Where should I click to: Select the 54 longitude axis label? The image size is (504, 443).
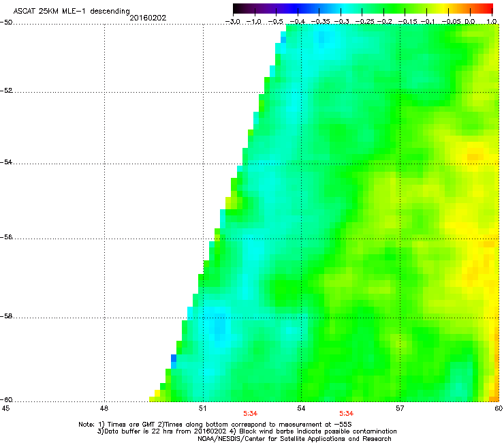point(301,408)
